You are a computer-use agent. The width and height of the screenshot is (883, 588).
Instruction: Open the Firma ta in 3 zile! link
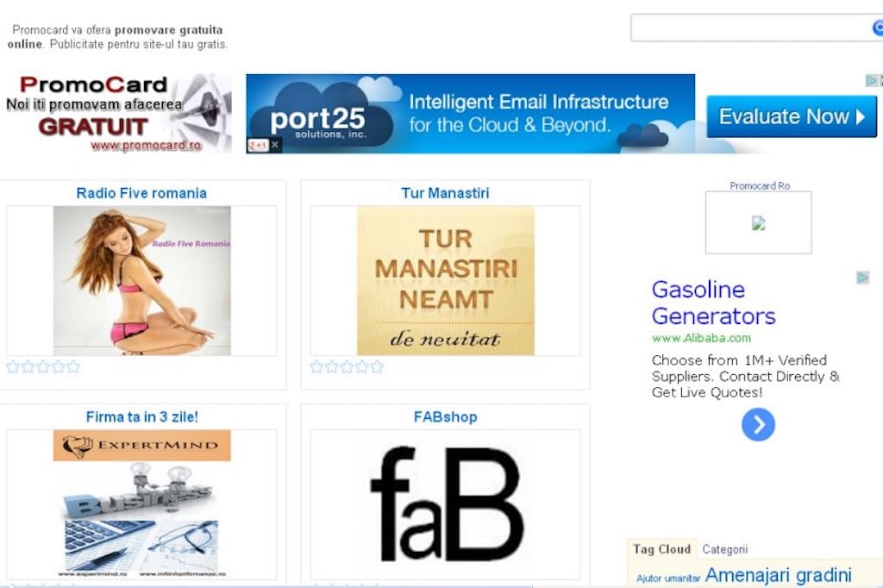point(142,416)
